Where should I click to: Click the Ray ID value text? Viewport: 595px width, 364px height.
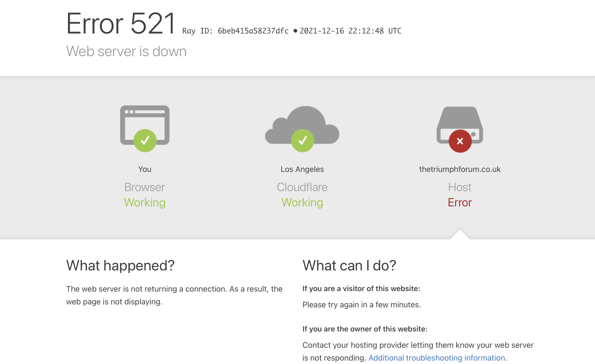253,31
